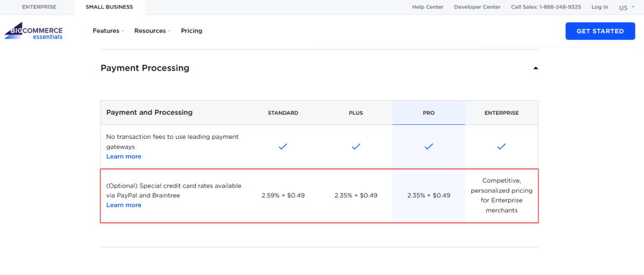Click the 2.59% + $0.49 rate
The image size is (644, 275).
tap(283, 196)
